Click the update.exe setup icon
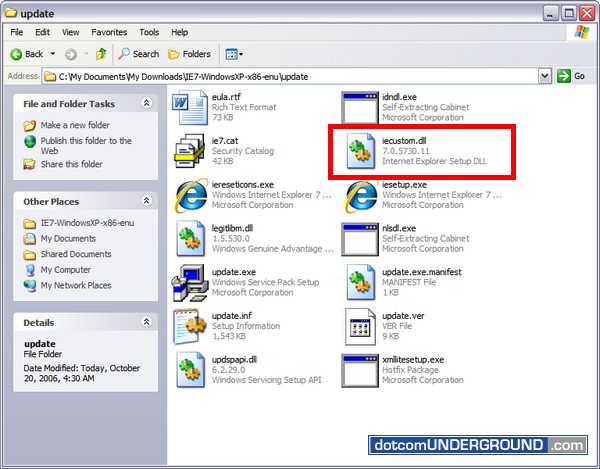Viewport: 600px width, 469px height. 190,283
